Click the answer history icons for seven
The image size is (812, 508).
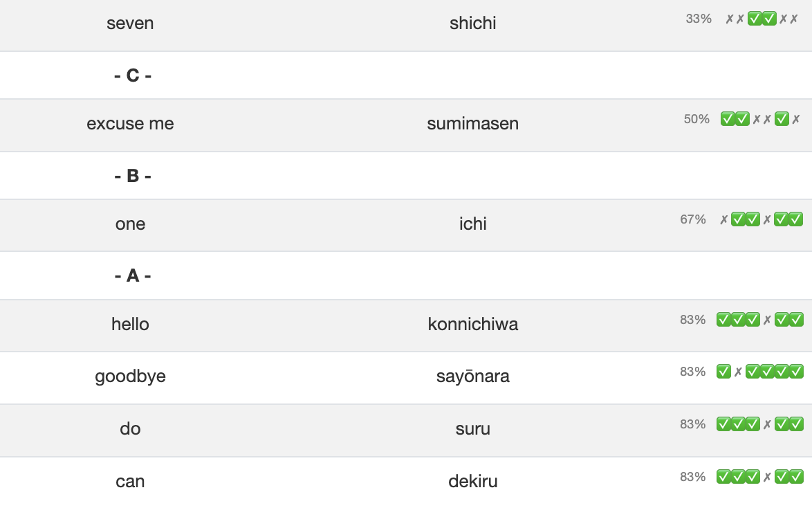[x=762, y=19]
